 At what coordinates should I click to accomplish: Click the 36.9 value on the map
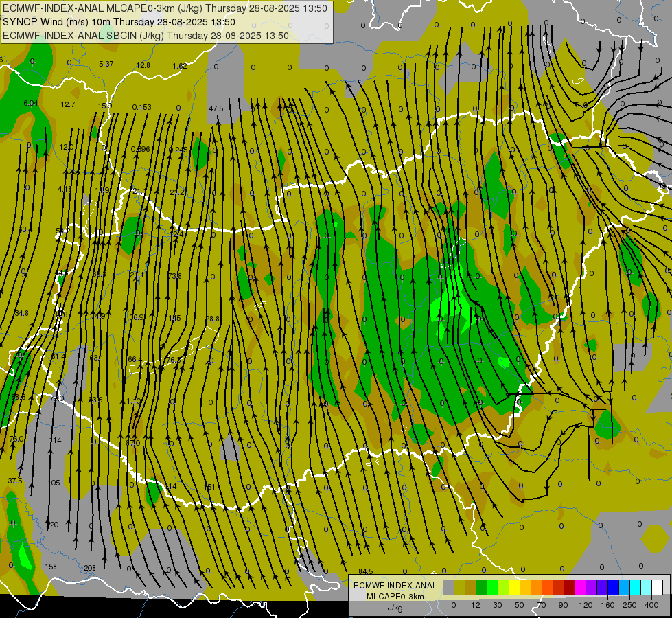[x=137, y=317]
